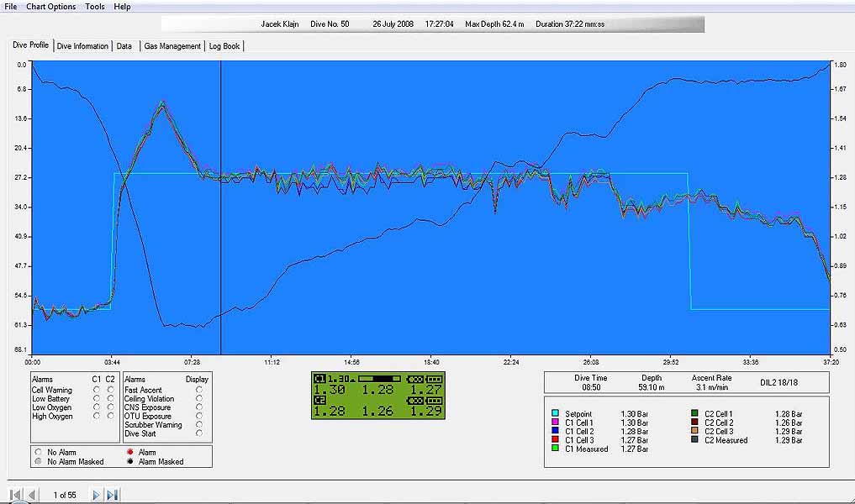
Task: Click the dark green C2 Cell 1 swatch
Action: click(694, 413)
